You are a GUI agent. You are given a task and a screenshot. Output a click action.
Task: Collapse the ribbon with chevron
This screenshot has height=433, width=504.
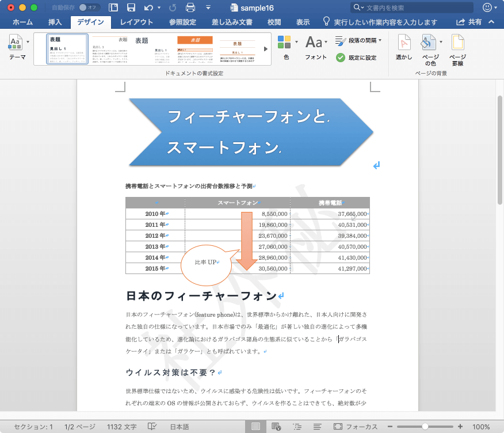pos(491,22)
